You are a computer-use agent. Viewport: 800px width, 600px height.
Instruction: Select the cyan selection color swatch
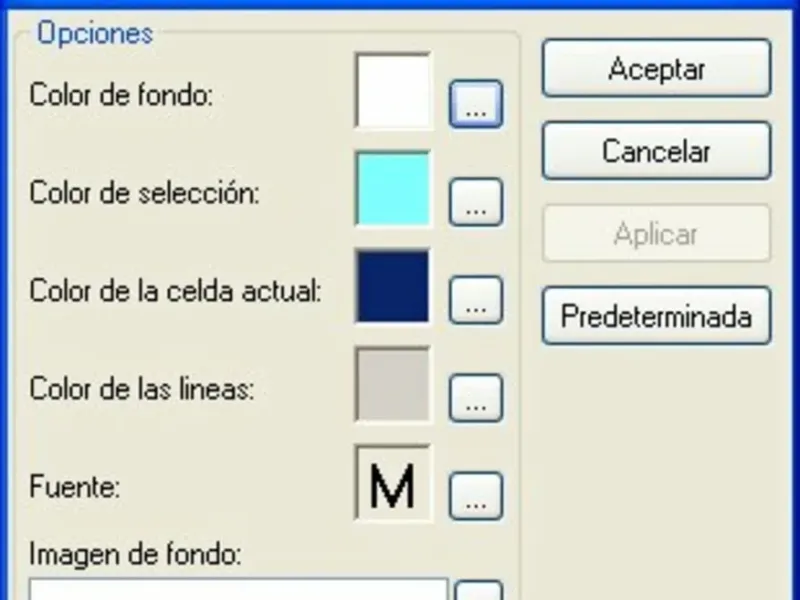point(393,188)
